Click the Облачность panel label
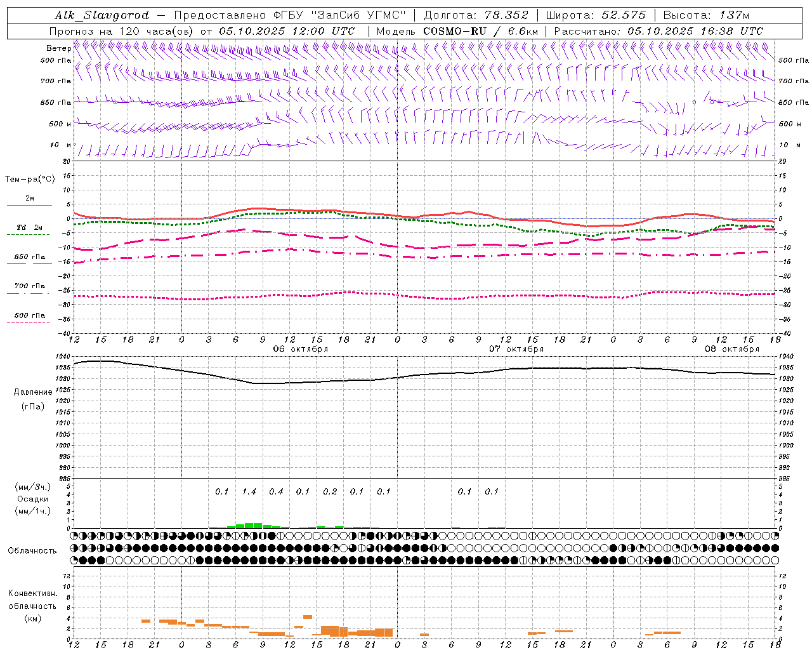This screenshot has height=650, width=812. click(32, 551)
